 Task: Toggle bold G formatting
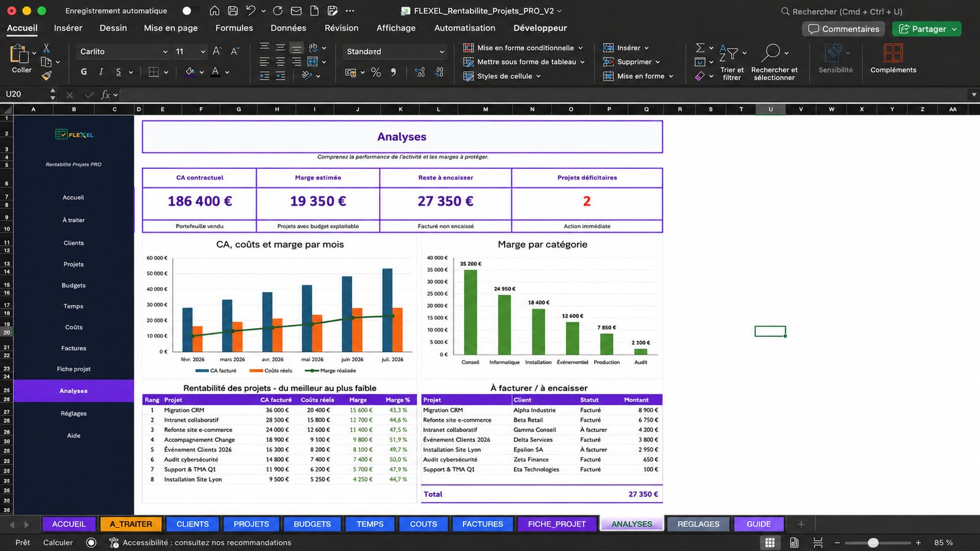pyautogui.click(x=84, y=72)
